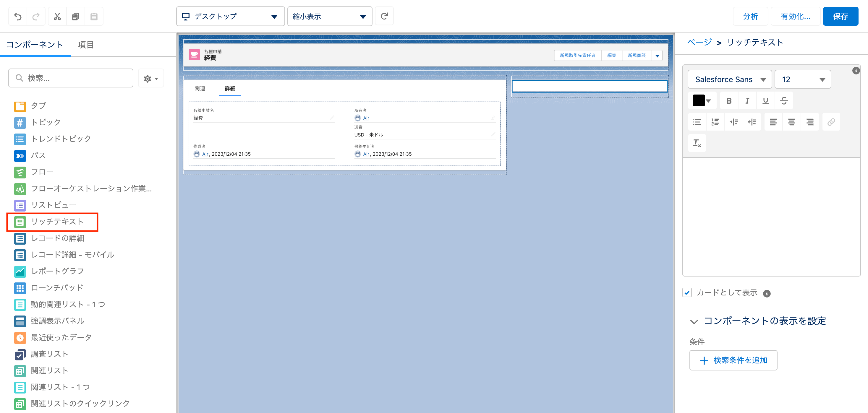Select the パス component
The width and height of the screenshot is (868, 413).
click(x=30, y=155)
